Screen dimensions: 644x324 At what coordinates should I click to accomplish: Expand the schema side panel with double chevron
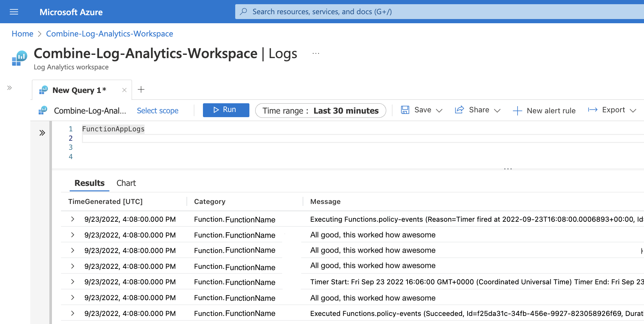42,133
